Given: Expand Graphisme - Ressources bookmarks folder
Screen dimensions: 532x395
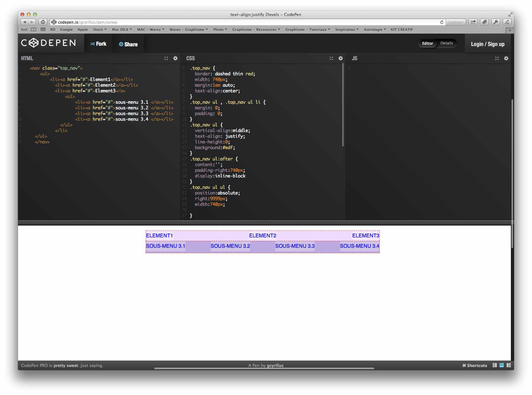Looking at the screenshot, I should pos(256,30).
